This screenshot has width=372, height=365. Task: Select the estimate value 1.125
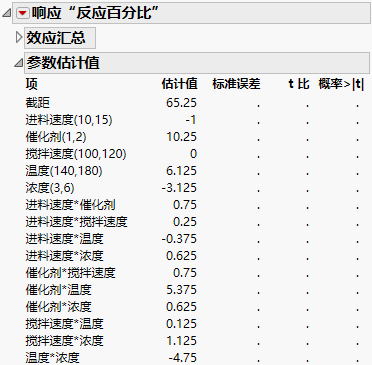click(182, 341)
